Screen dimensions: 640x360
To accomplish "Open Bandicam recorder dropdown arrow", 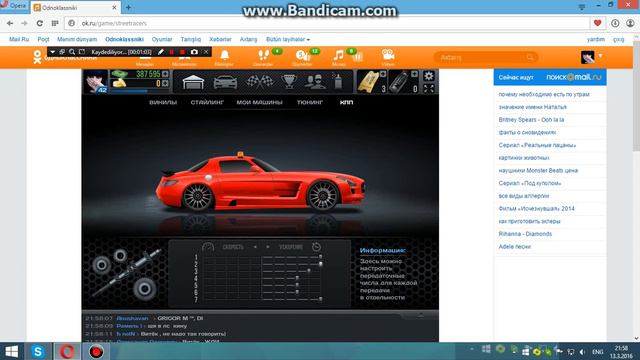I will [53, 52].
